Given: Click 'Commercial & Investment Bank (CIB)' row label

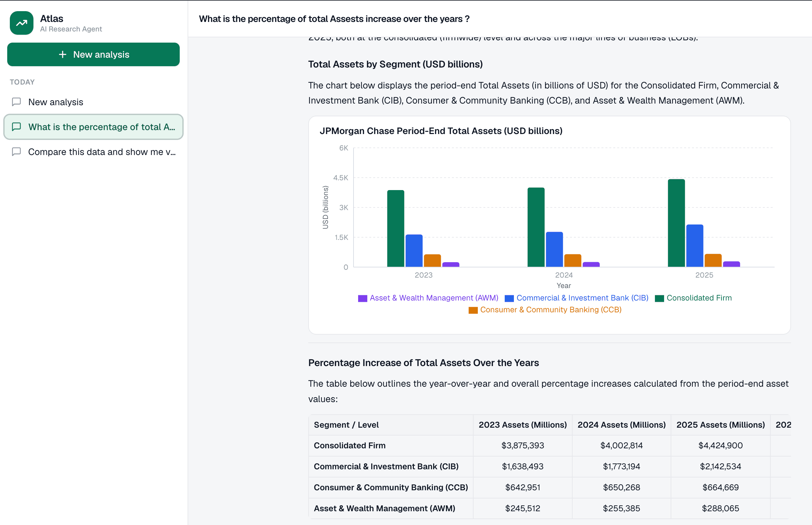Looking at the screenshot, I should coord(386,466).
